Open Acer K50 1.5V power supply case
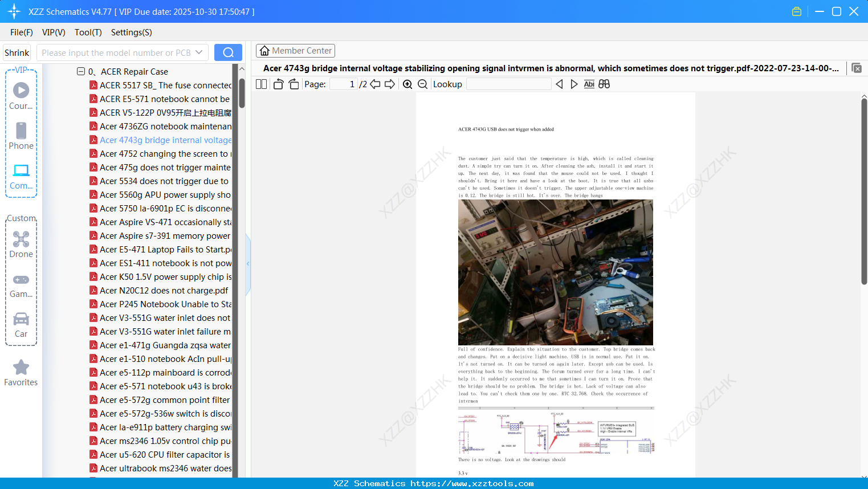 pos(161,277)
